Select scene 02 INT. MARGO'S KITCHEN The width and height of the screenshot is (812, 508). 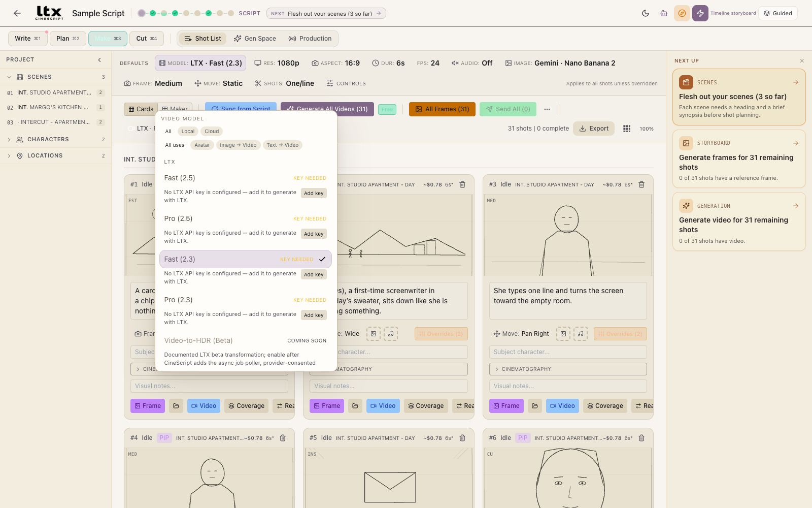point(55,107)
